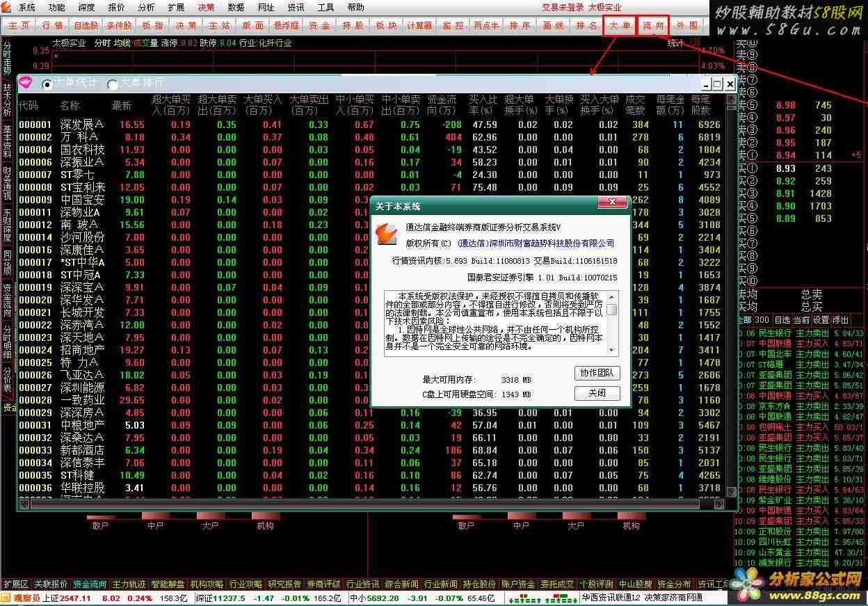Select the 分时明细 side tab
868x606 pixels.
7,341
